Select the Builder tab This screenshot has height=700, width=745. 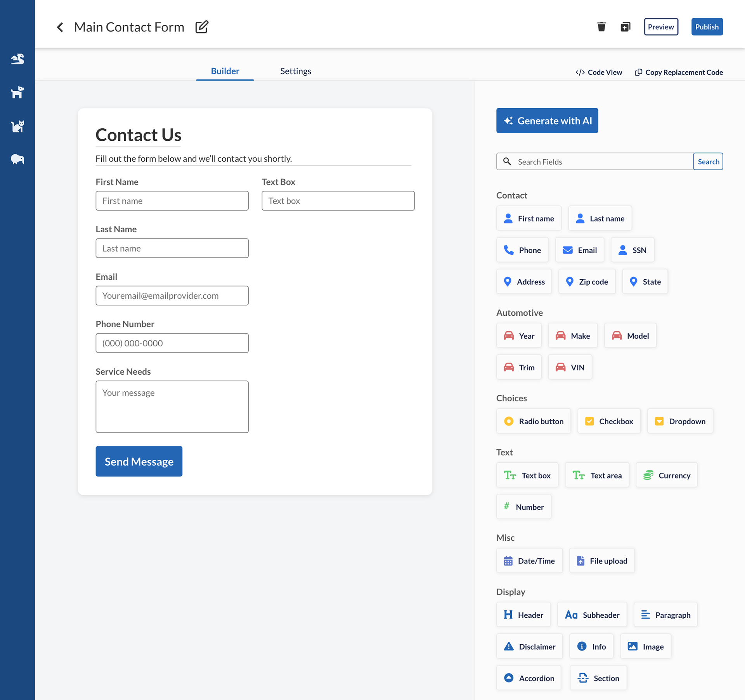click(x=225, y=71)
